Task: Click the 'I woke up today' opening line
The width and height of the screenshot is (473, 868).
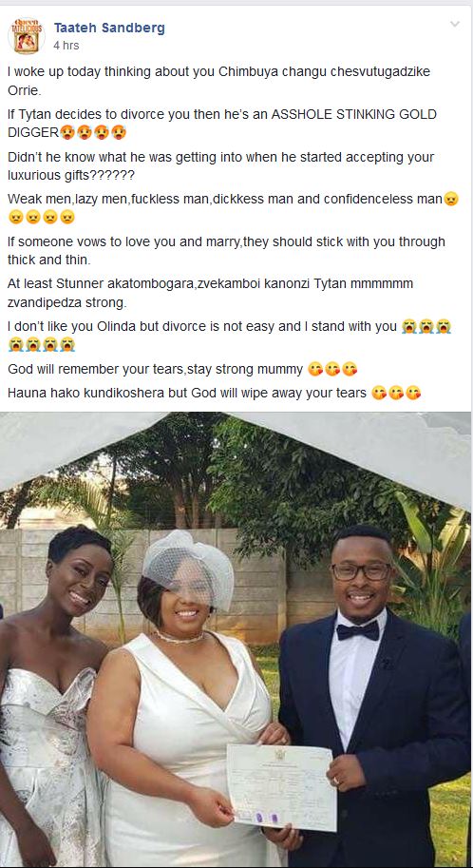Action: click(x=218, y=81)
